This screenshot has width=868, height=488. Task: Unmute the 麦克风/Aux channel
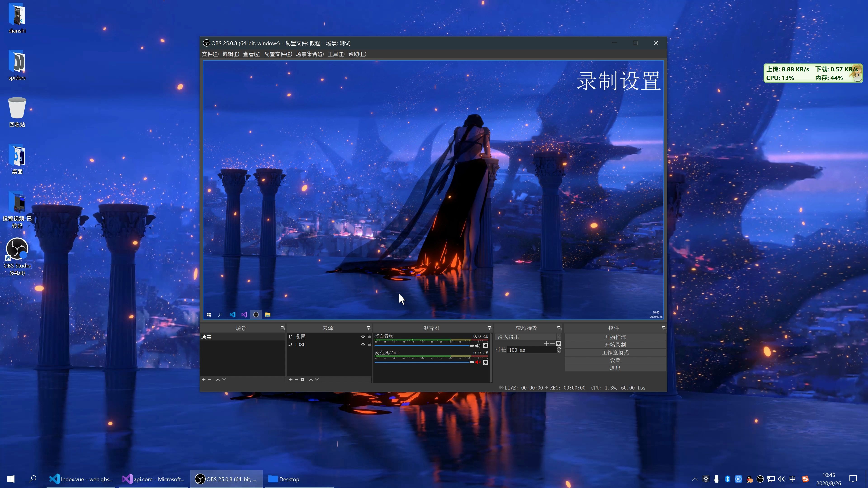(x=478, y=362)
